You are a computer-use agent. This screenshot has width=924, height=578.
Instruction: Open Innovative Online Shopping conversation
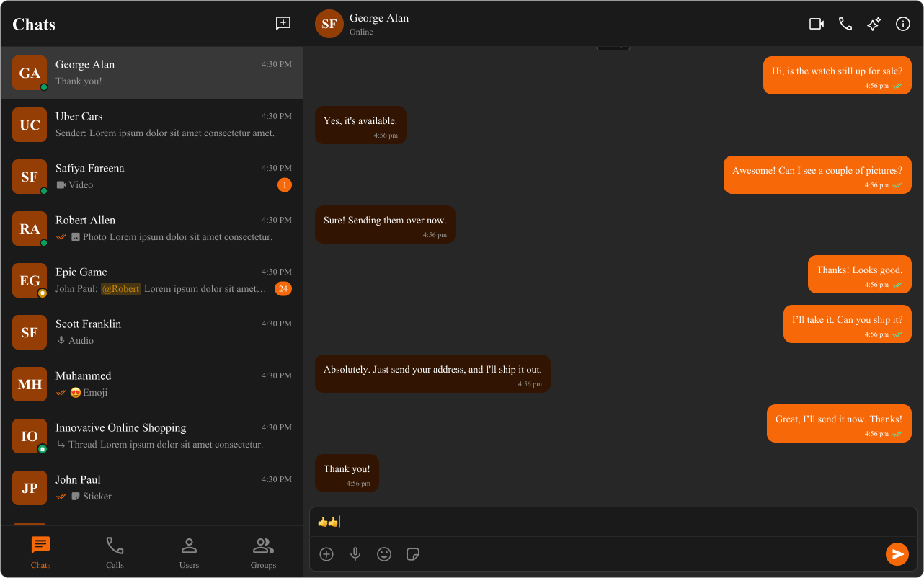pos(152,436)
